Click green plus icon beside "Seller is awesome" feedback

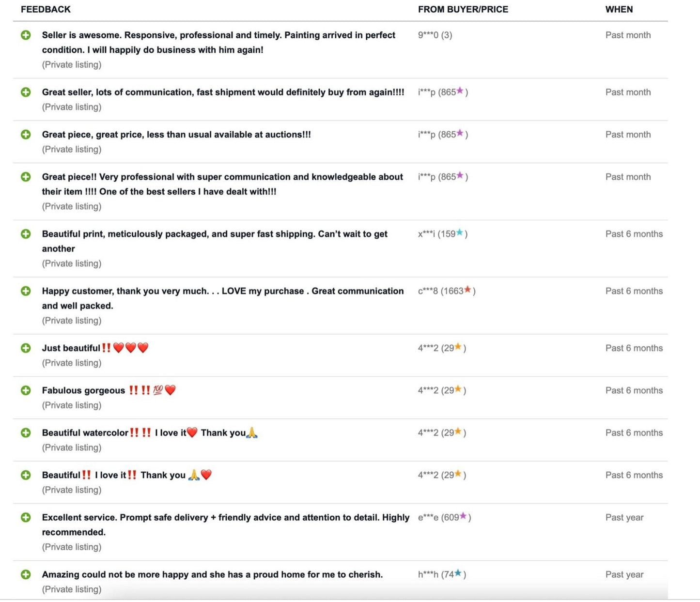click(26, 35)
